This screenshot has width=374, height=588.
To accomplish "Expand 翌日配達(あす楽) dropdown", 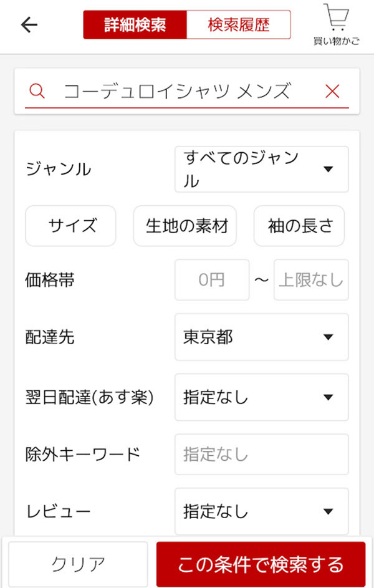I will click(x=261, y=397).
